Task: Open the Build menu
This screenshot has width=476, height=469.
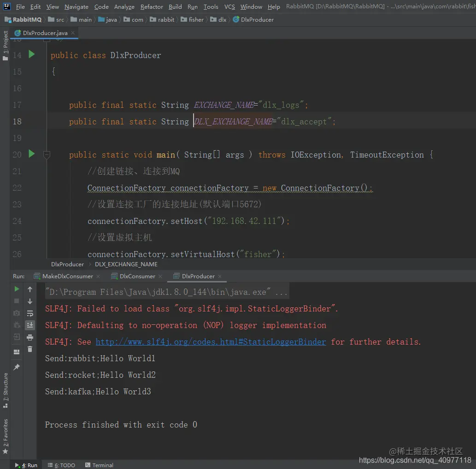Action: coord(175,6)
